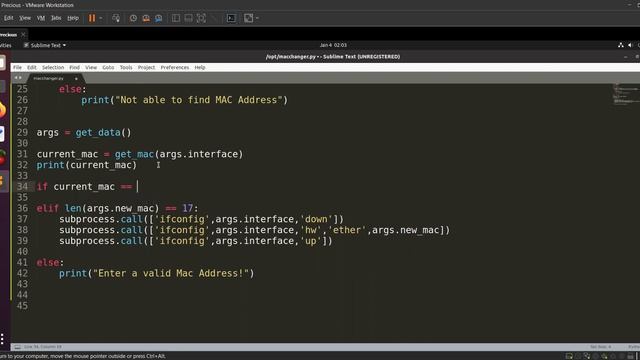Enter full screen mode via VMware toolbar icon
This screenshot has width=640, height=360.
pos(201,18)
